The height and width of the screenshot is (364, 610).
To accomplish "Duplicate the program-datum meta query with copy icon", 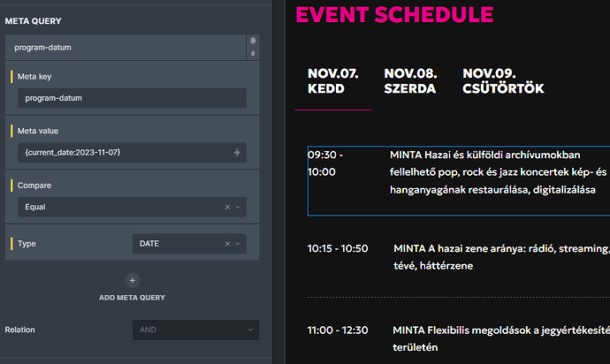I will click(253, 41).
